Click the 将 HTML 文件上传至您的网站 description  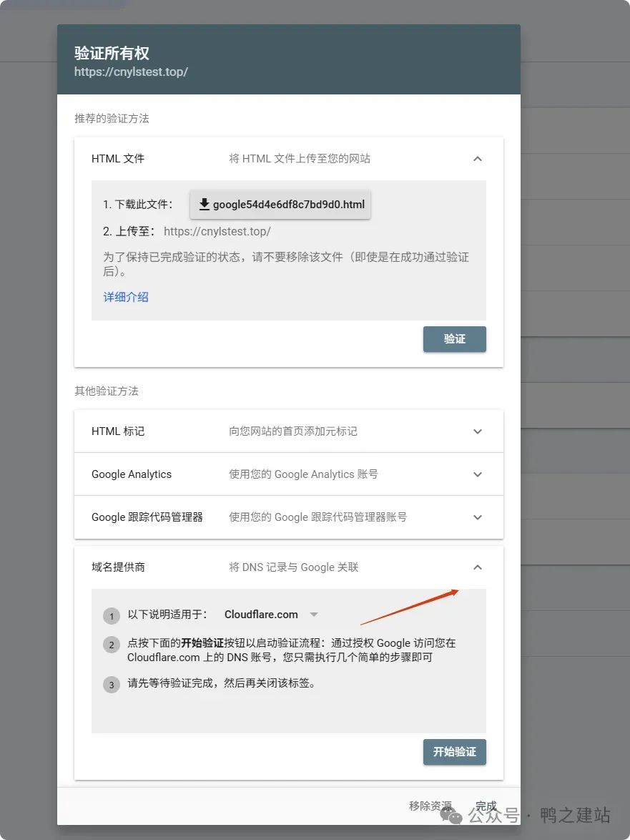click(299, 159)
